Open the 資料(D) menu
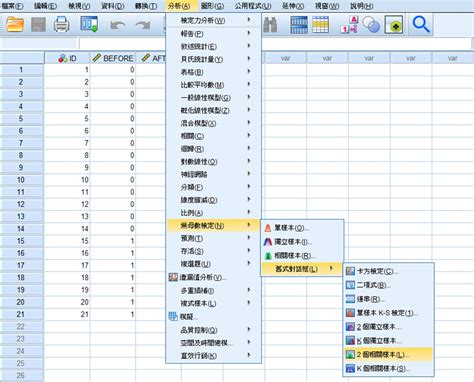 pos(113,6)
